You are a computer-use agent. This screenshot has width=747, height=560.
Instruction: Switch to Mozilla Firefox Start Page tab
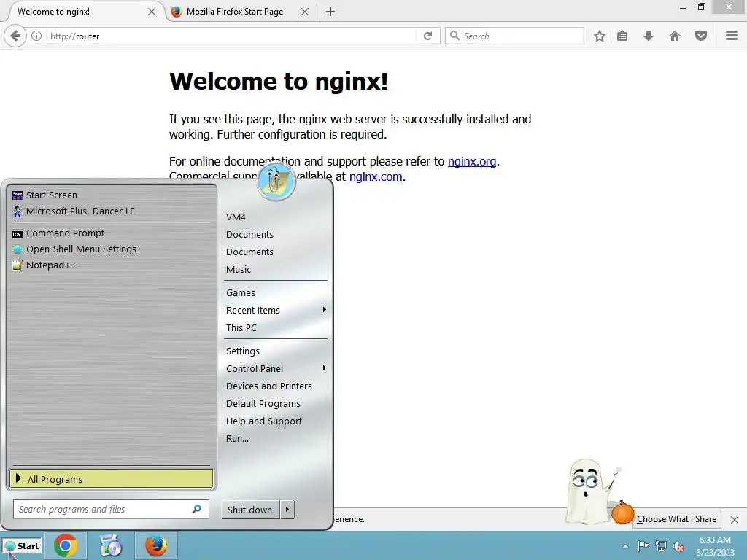(x=234, y=12)
